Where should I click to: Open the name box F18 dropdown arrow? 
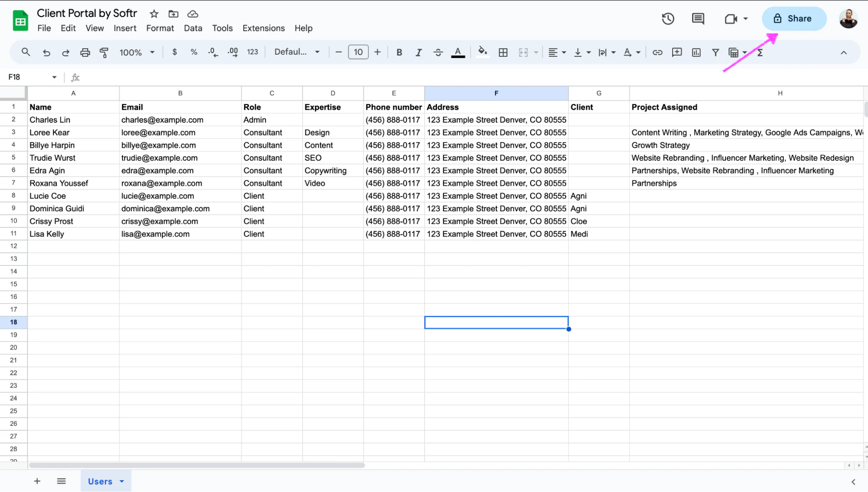[x=54, y=77]
